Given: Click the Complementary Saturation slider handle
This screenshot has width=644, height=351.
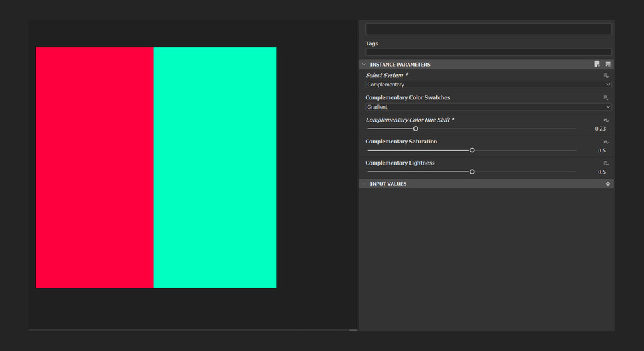Looking at the screenshot, I should [x=472, y=151].
